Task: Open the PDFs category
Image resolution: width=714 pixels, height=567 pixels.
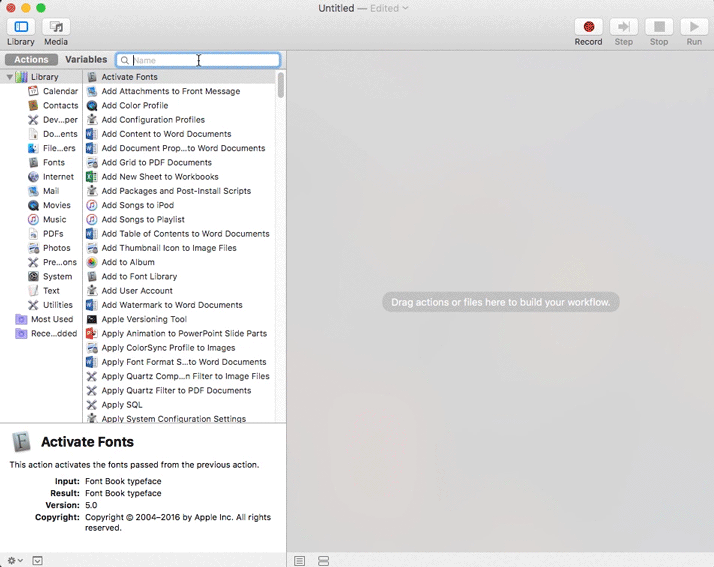Action: (x=46, y=234)
